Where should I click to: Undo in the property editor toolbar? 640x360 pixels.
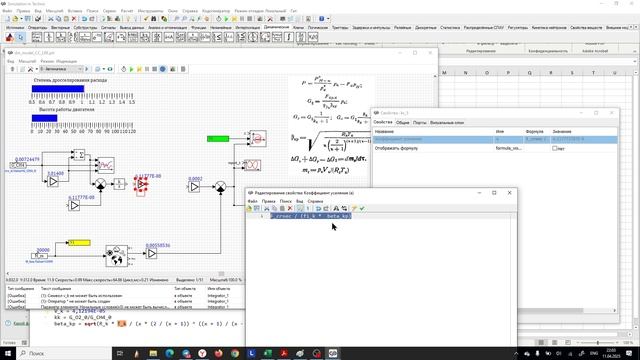(x=318, y=209)
